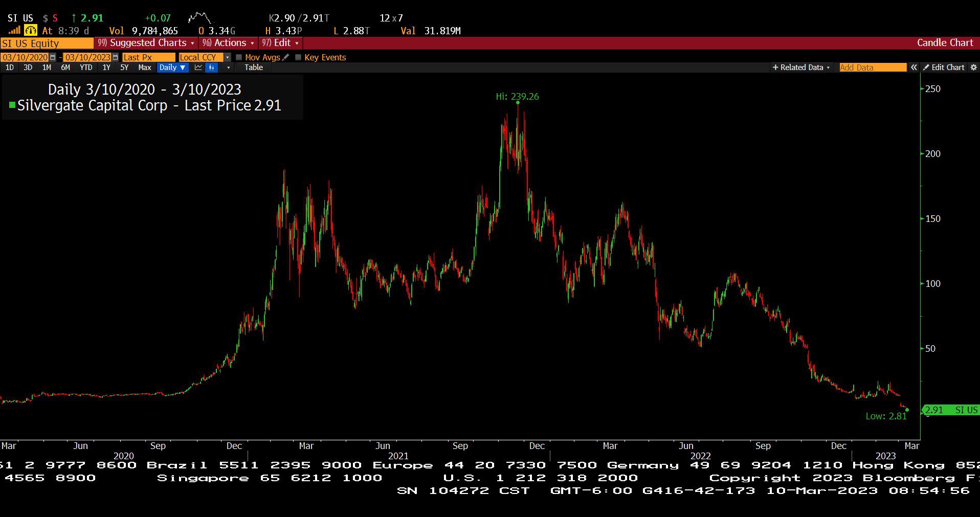The image size is (980, 517).
Task: Open the Suggested Charts dropdown
Action: pos(146,43)
